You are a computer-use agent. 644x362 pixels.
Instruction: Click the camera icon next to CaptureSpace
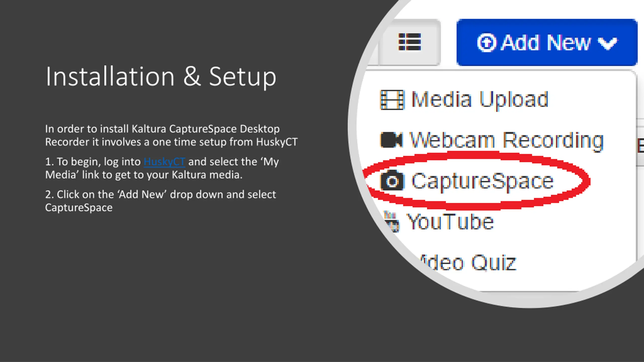click(392, 180)
